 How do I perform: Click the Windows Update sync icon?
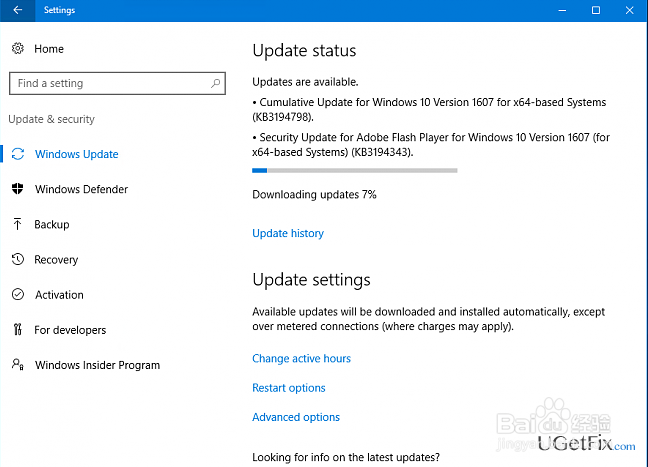pyautogui.click(x=18, y=154)
